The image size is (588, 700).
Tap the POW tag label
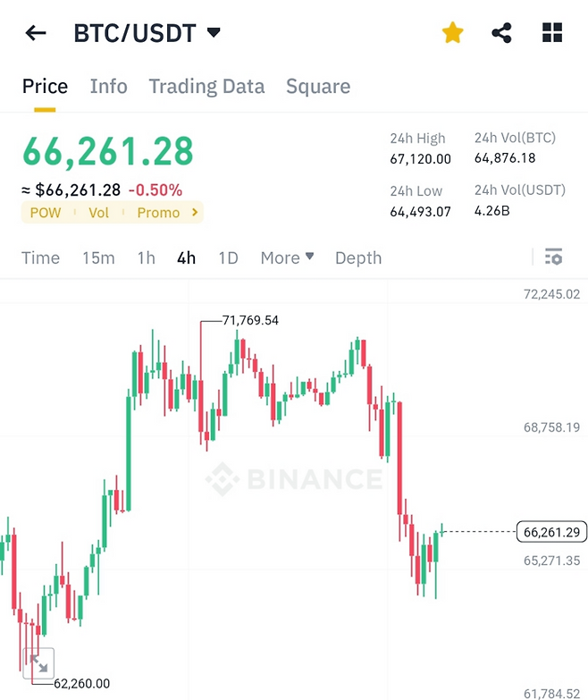point(46,213)
